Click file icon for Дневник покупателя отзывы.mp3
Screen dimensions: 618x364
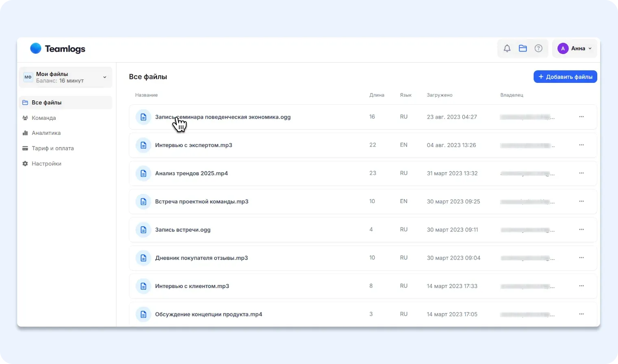144,258
